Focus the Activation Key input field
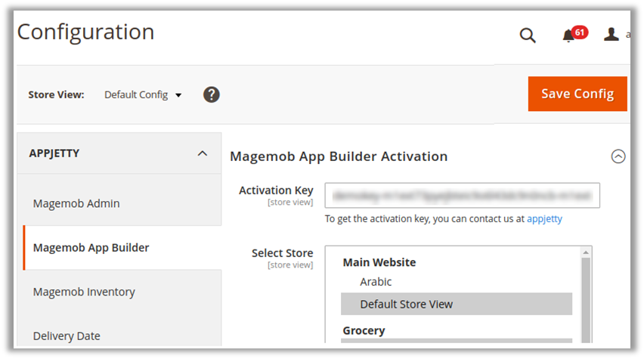Viewport: 644px width, 359px height. (462, 195)
